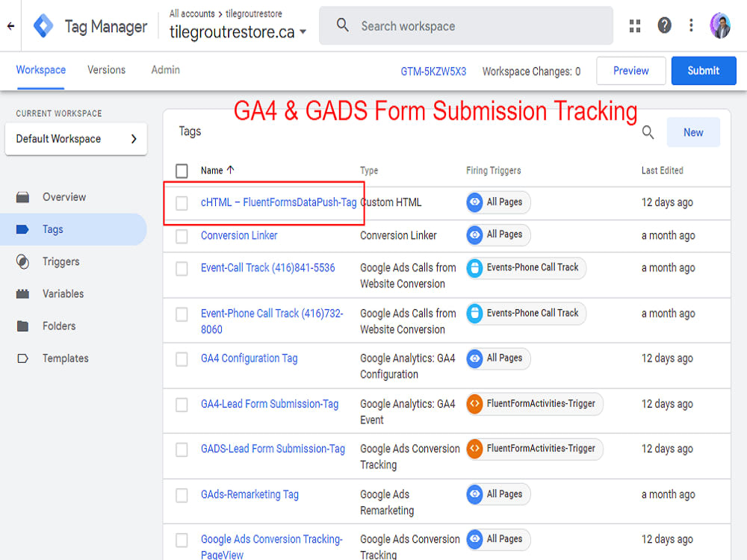This screenshot has width=747, height=560.
Task: Click custom event trigger icon for GADS-Lead Form Submission-Tag
Action: click(474, 449)
